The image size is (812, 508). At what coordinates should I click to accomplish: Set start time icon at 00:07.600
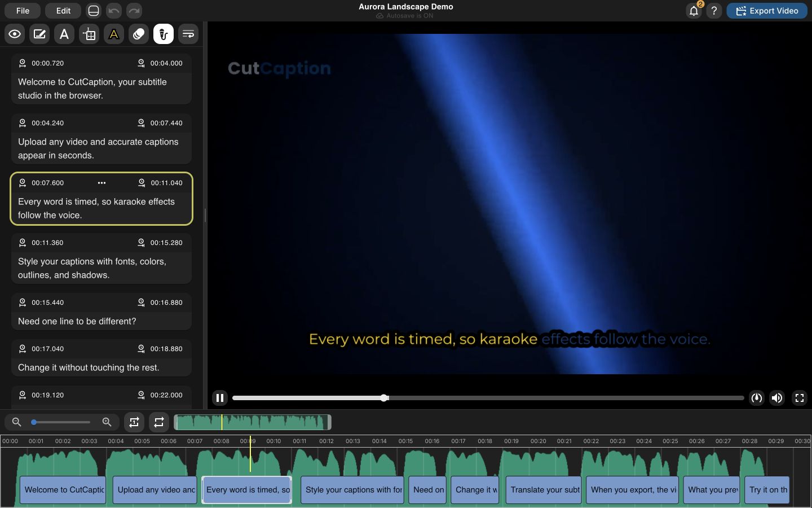coord(23,183)
